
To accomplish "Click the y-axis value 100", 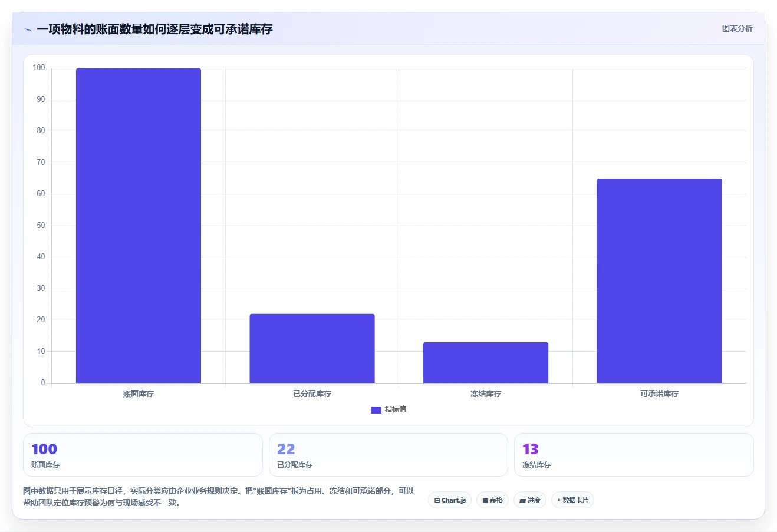I will pyautogui.click(x=39, y=68).
